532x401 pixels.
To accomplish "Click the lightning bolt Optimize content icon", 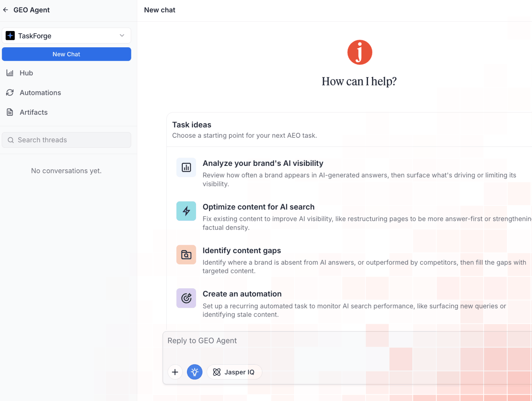I will coord(186,211).
